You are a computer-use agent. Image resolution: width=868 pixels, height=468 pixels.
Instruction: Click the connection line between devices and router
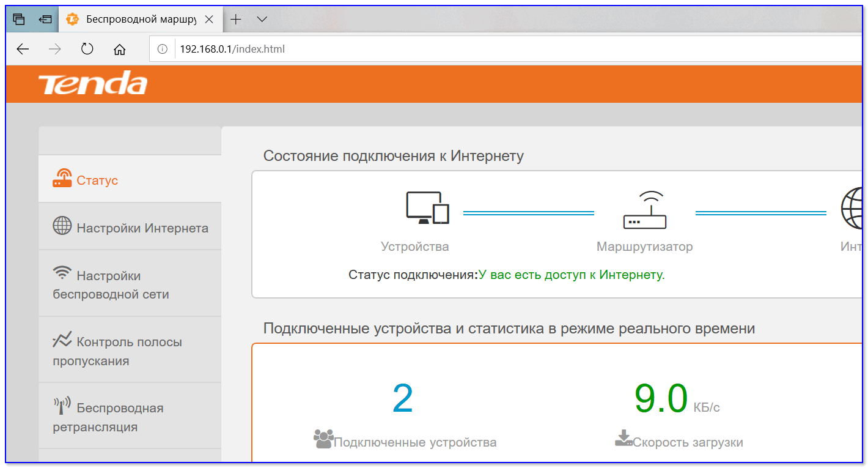click(x=528, y=213)
